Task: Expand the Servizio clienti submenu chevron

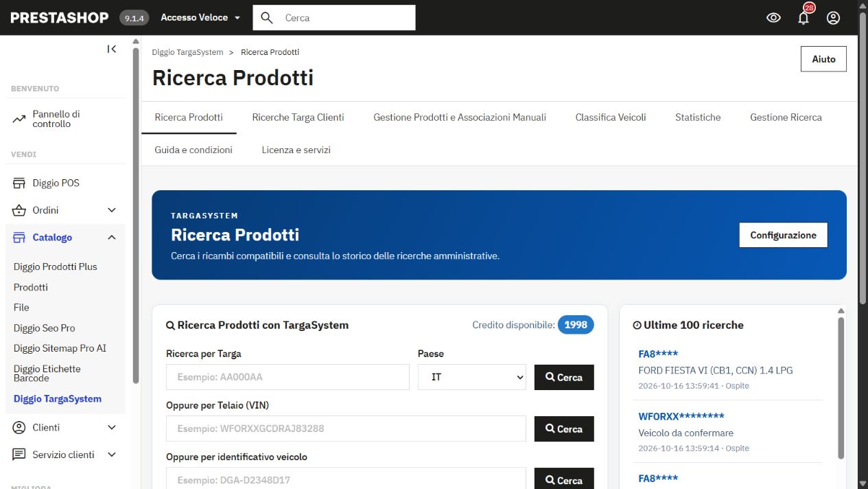Action: (x=112, y=455)
